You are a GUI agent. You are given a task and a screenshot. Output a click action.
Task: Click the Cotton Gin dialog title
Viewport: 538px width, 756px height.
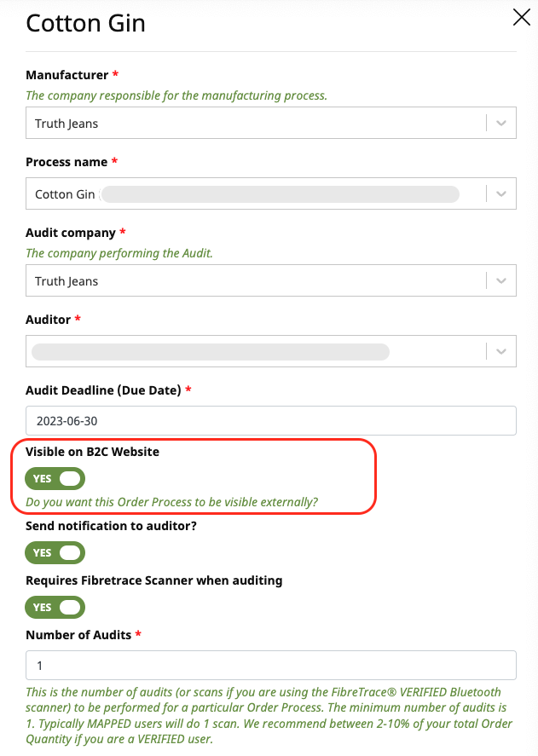click(x=86, y=23)
